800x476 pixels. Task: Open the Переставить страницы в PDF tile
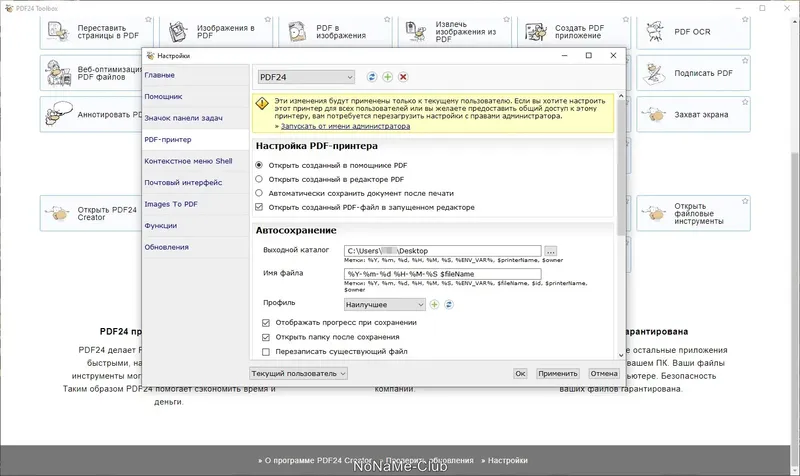[x=96, y=32]
